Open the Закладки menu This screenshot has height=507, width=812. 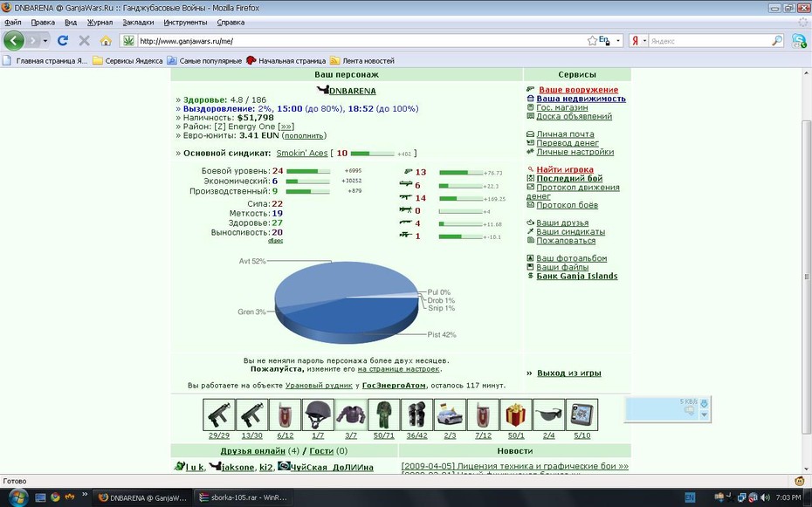coord(138,22)
